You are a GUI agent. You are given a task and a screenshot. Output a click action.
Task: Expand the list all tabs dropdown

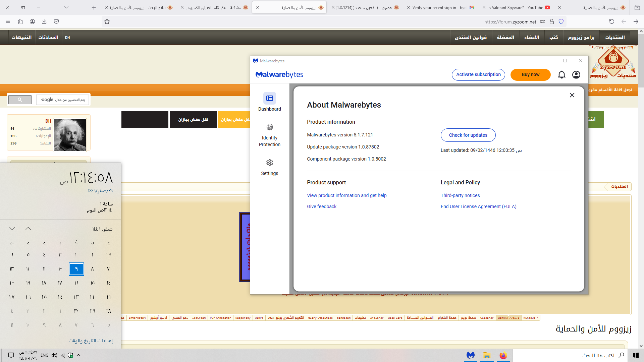tap(66, 7)
